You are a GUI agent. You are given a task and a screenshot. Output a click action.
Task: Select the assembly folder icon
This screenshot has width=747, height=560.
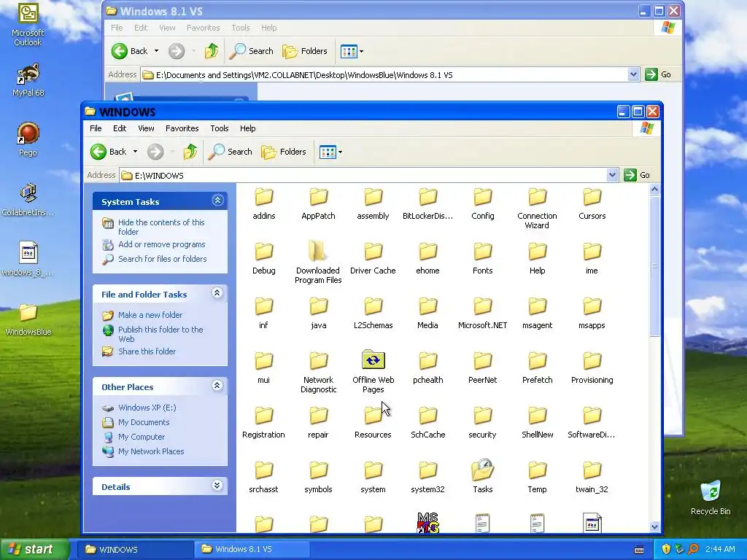point(373,197)
